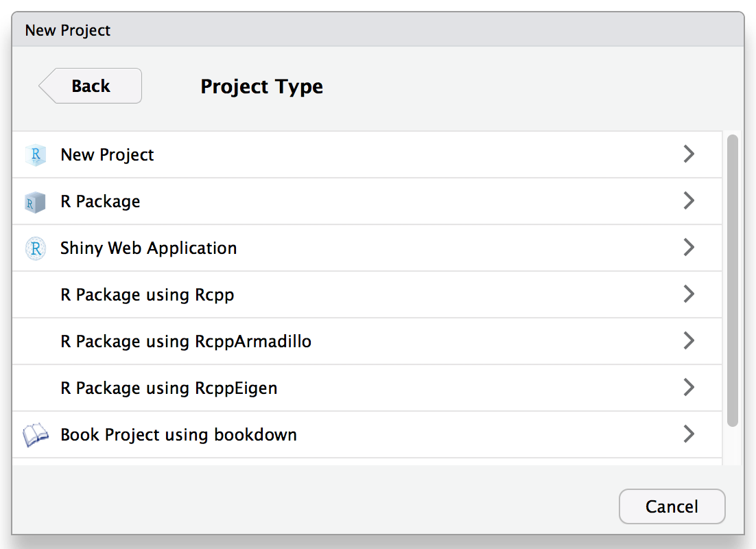The width and height of the screenshot is (756, 549).
Task: Click the New Project R cube icon
Action: pos(35,155)
